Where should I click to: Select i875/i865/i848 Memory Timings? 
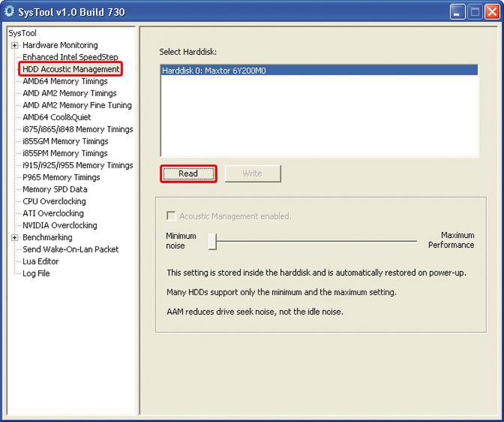tap(77, 129)
